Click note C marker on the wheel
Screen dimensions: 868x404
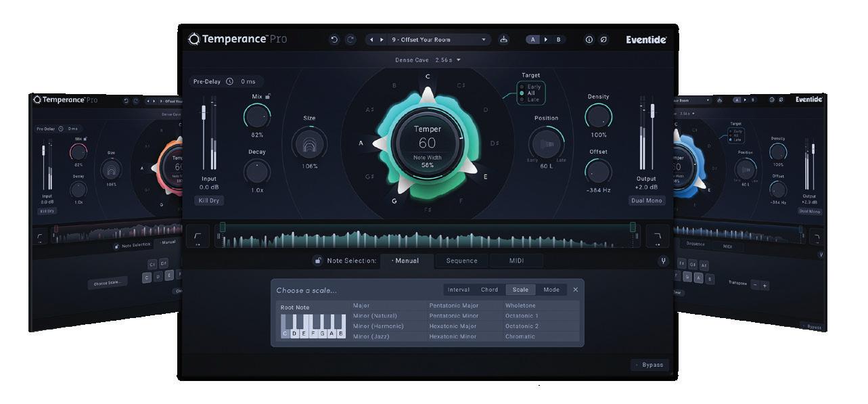click(x=428, y=76)
